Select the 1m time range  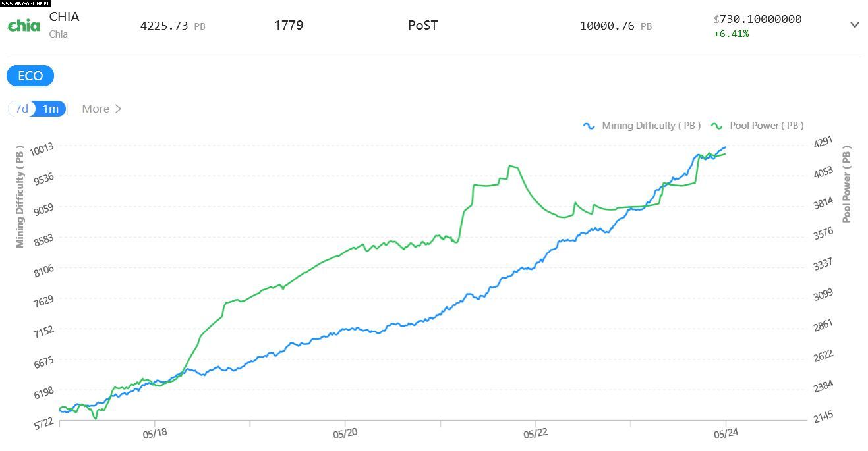pyautogui.click(x=51, y=109)
